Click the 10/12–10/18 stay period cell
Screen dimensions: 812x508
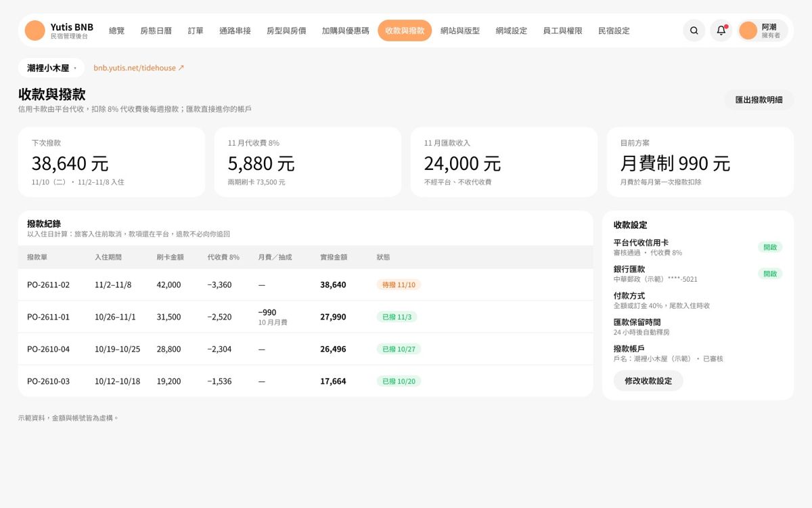118,381
